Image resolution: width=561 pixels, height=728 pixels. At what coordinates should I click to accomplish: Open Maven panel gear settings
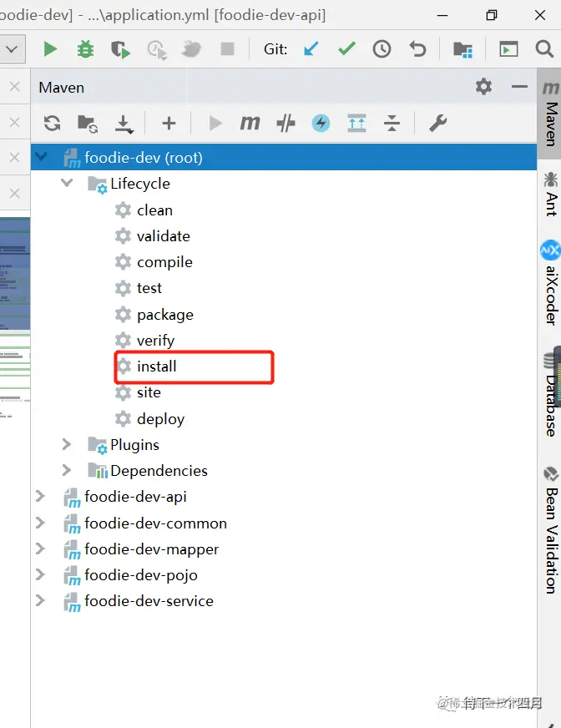pos(483,86)
